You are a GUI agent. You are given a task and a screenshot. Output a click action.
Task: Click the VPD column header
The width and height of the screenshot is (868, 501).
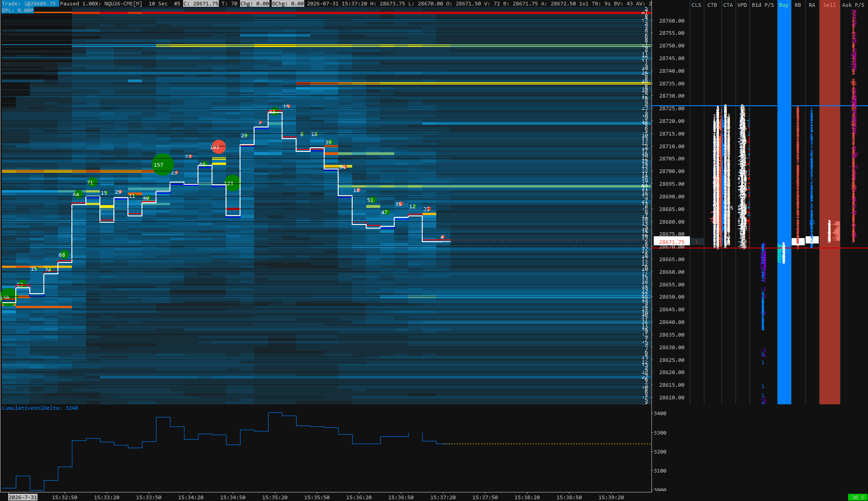742,5
